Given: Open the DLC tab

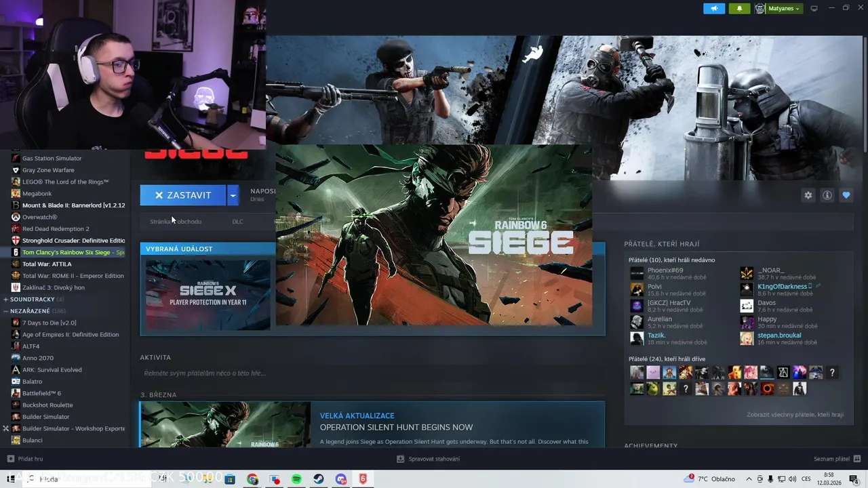Looking at the screenshot, I should tap(237, 222).
